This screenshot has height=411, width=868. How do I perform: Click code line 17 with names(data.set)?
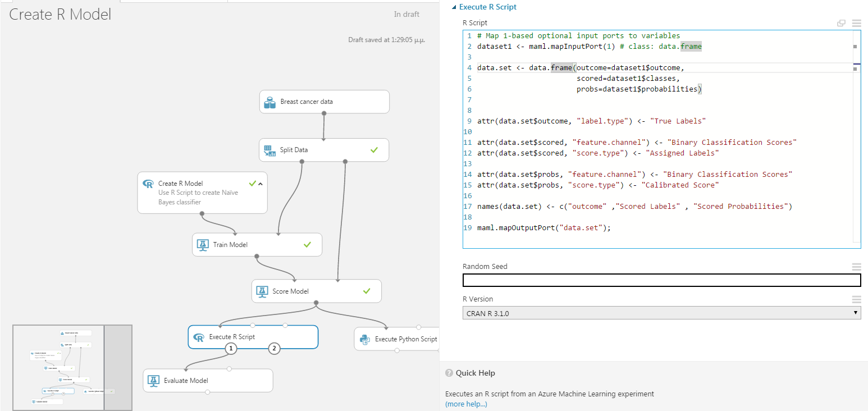pos(634,206)
